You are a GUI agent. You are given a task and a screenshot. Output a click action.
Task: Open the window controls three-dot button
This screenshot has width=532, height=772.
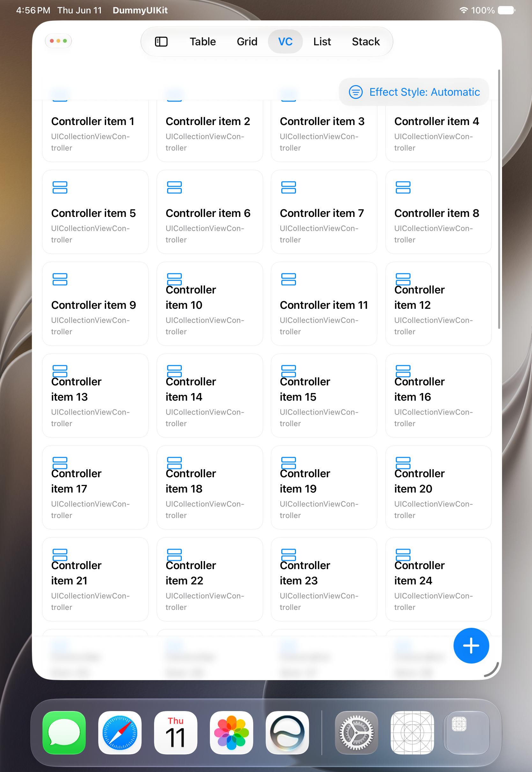point(58,41)
